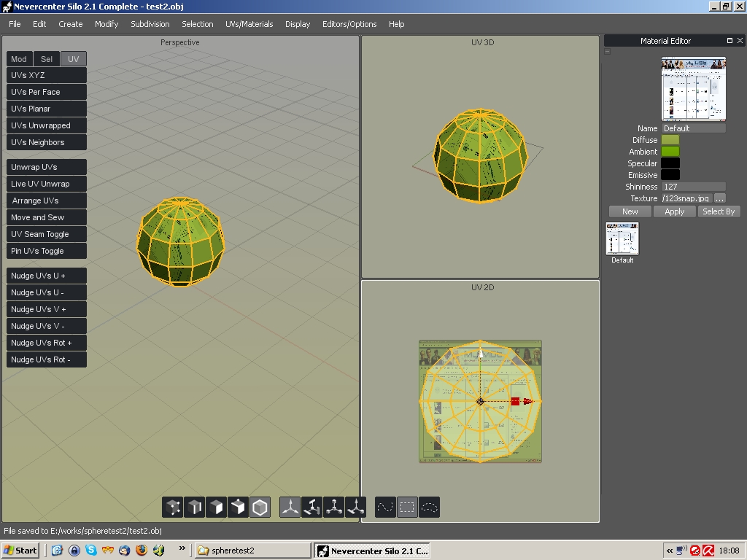Choose area rectangle selection style icon
This screenshot has width=747, height=560.
click(x=407, y=507)
